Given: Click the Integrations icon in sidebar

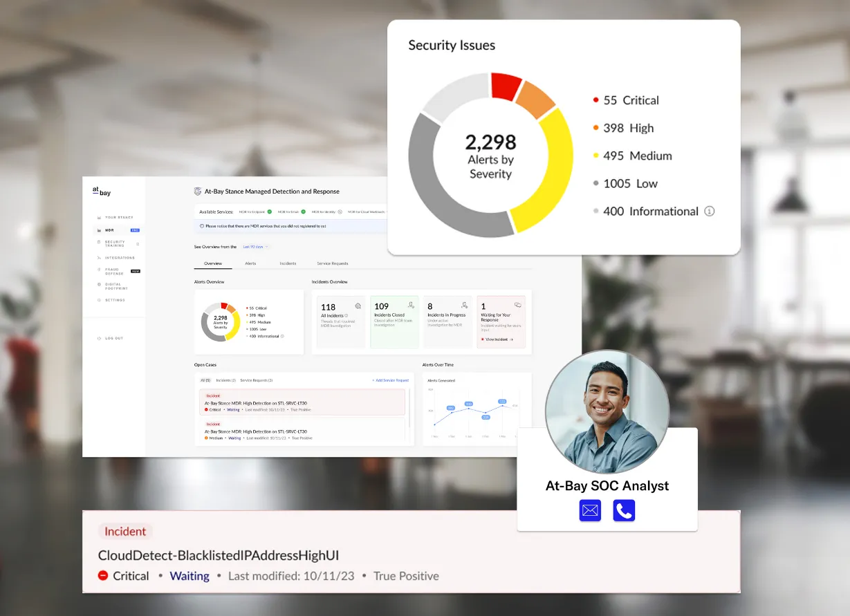Looking at the screenshot, I should [x=99, y=258].
